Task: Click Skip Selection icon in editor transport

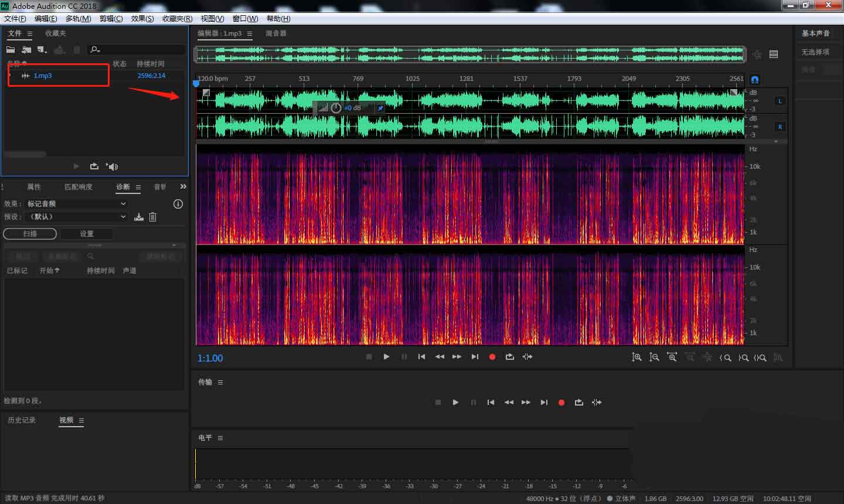Action: pos(527,357)
